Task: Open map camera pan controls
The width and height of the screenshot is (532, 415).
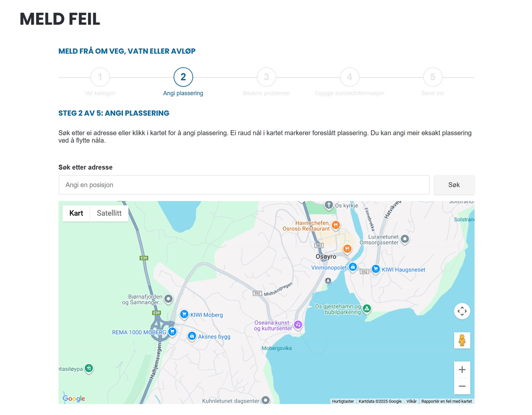Action: (x=462, y=311)
